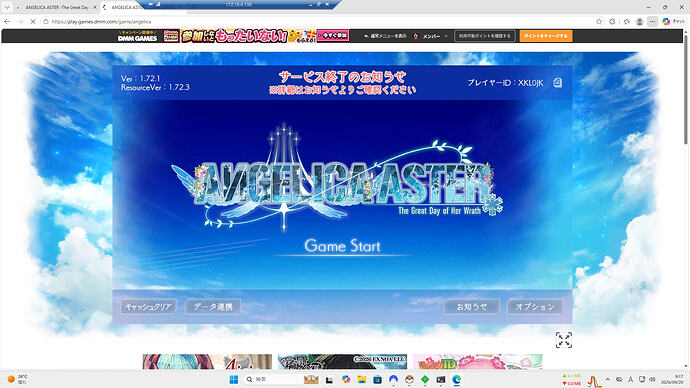Viewport: 690px width, 388px height.
Task: Bookmark the page with the star icon
Action: tap(599, 21)
